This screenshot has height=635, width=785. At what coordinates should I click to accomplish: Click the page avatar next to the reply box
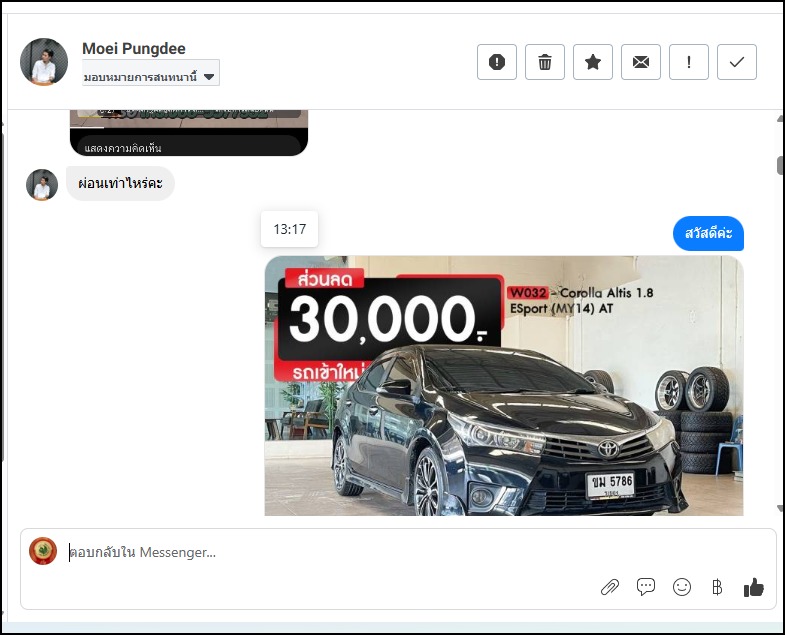[43, 551]
